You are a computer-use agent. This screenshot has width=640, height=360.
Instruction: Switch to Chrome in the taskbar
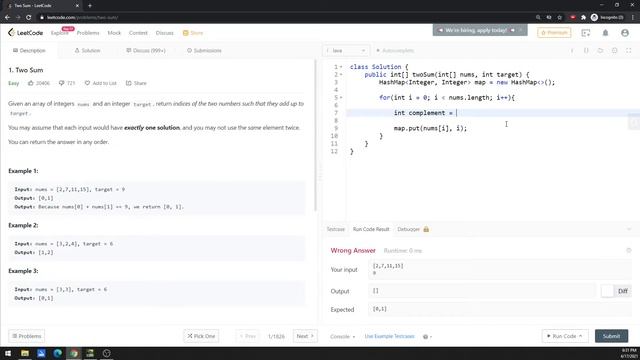click(74, 353)
